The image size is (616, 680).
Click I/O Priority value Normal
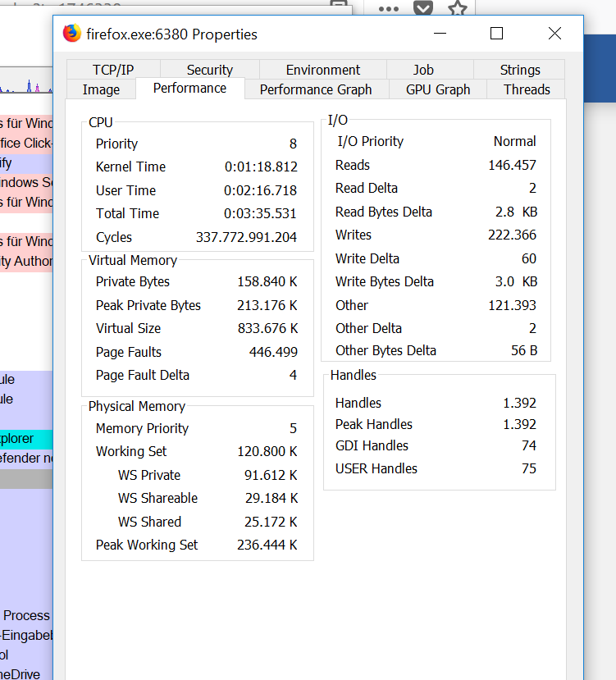coord(515,141)
